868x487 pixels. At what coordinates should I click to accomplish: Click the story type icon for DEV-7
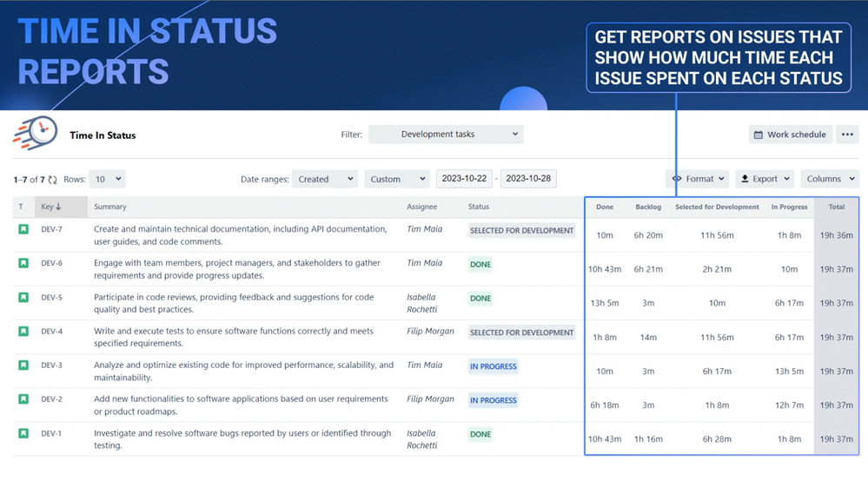point(23,229)
